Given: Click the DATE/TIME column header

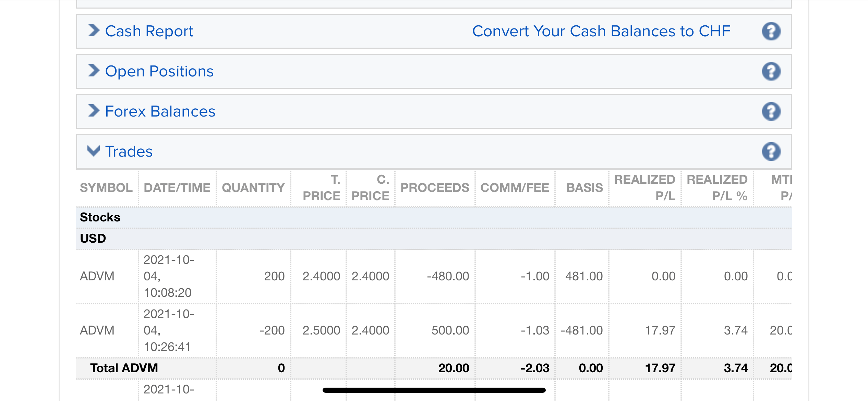Looking at the screenshot, I should [x=177, y=188].
